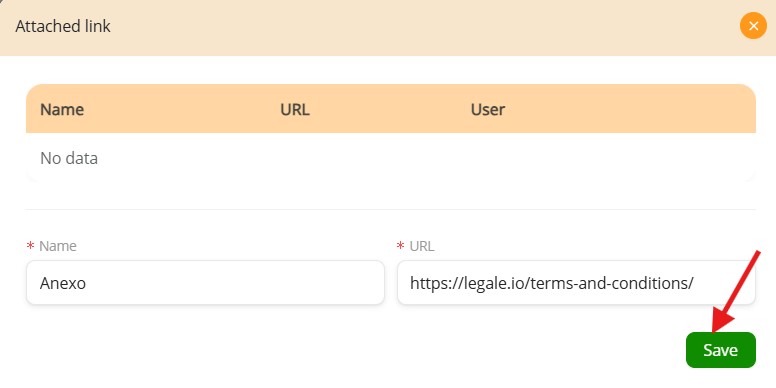
Task: Click the URL label above the input
Action: pos(422,246)
